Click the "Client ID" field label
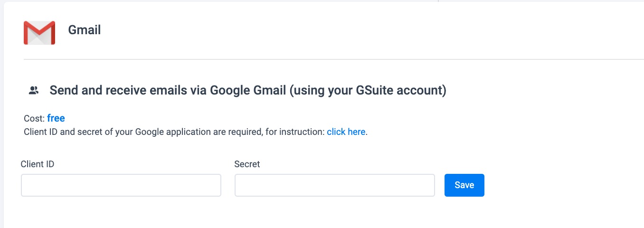The width and height of the screenshot is (644, 228). [x=38, y=164]
